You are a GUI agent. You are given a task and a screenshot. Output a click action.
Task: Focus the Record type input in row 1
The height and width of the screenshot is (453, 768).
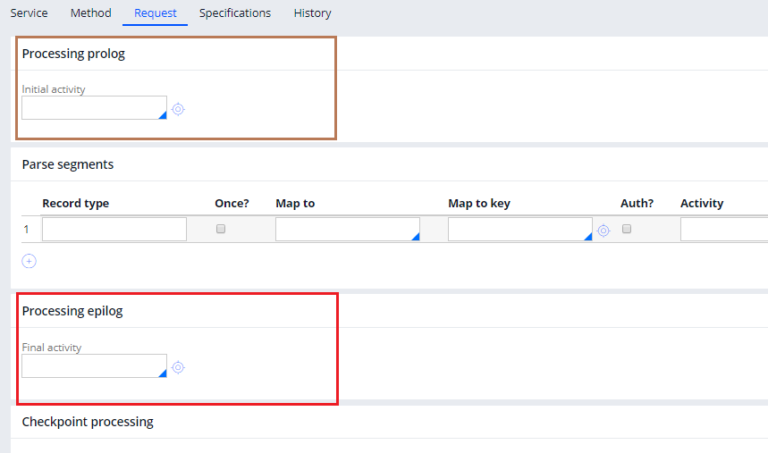pyautogui.click(x=114, y=229)
